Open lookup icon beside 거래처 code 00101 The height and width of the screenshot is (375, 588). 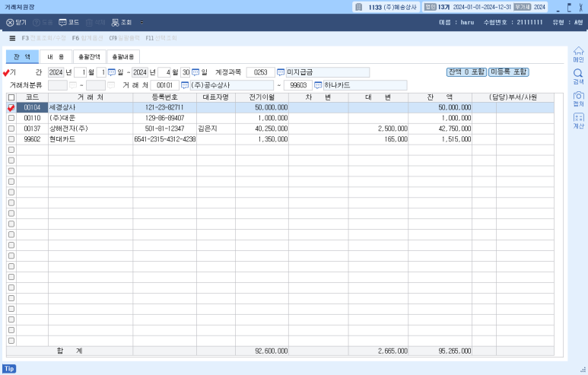pos(185,85)
